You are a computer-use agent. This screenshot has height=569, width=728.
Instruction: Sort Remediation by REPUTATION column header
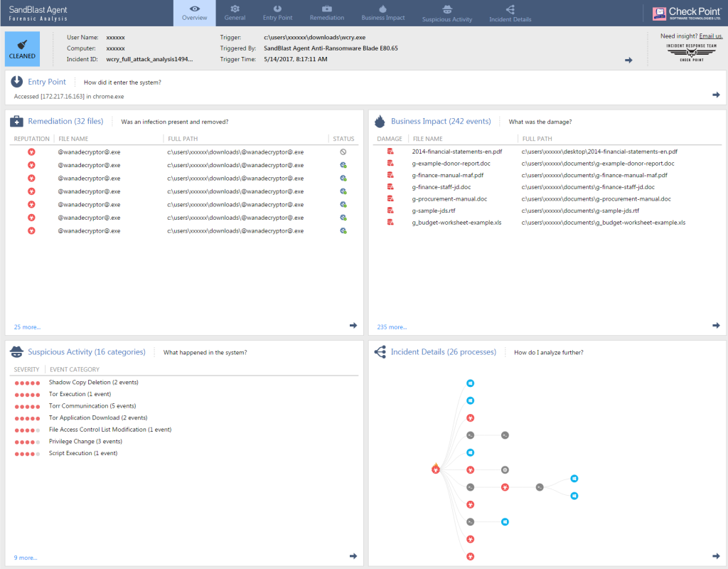[x=31, y=139]
